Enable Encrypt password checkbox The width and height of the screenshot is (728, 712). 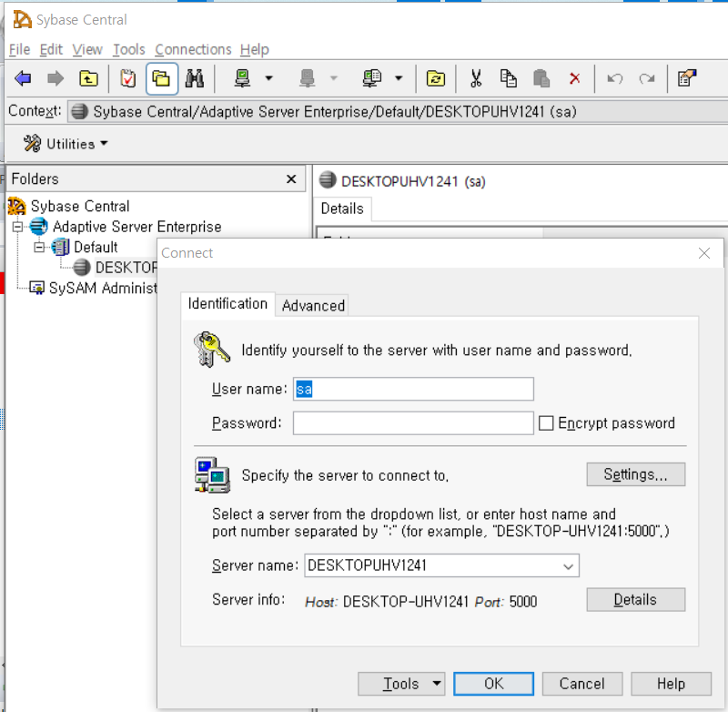(546, 423)
